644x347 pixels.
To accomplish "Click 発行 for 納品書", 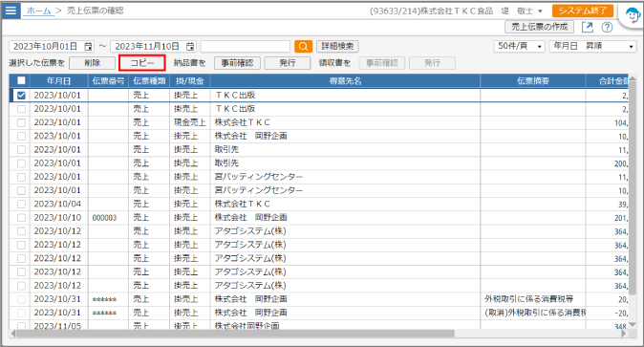I will pyautogui.click(x=288, y=63).
